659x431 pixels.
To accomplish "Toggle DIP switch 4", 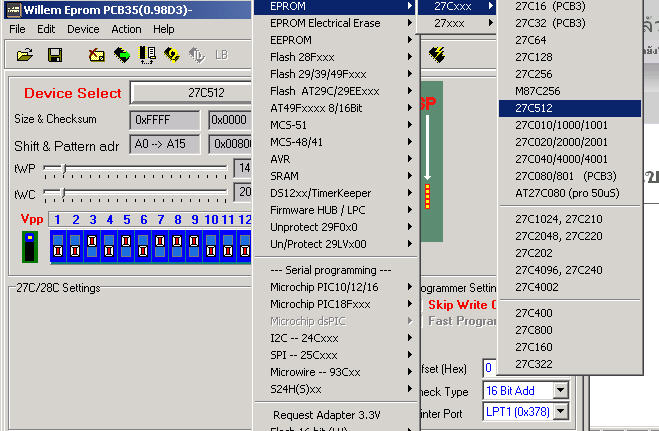I will (x=109, y=246).
